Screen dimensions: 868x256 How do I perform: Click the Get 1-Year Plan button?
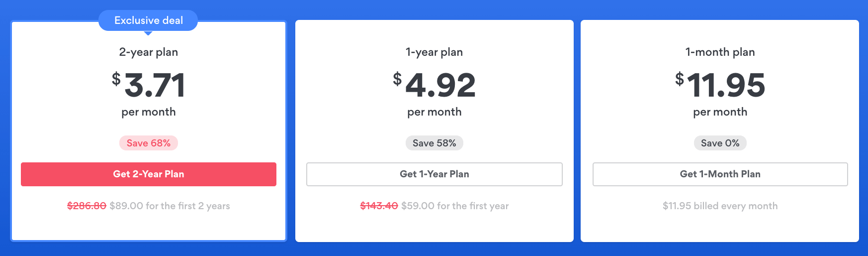coord(434,174)
